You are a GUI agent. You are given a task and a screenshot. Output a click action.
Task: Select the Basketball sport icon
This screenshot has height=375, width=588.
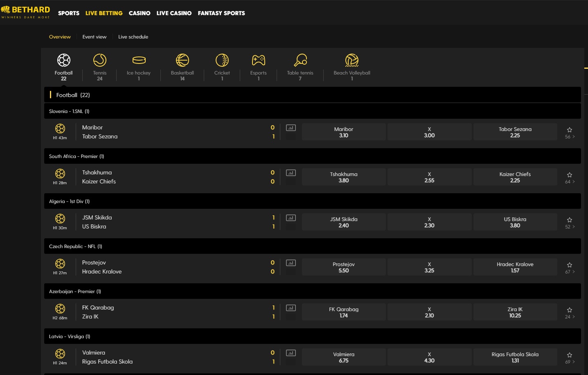[182, 60]
